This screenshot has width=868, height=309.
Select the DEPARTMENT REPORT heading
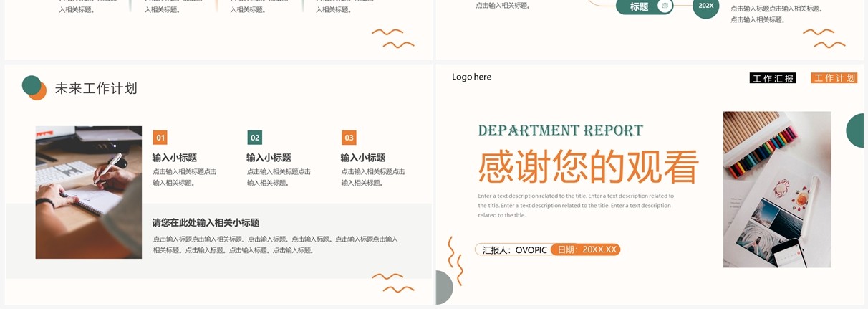coord(561,130)
